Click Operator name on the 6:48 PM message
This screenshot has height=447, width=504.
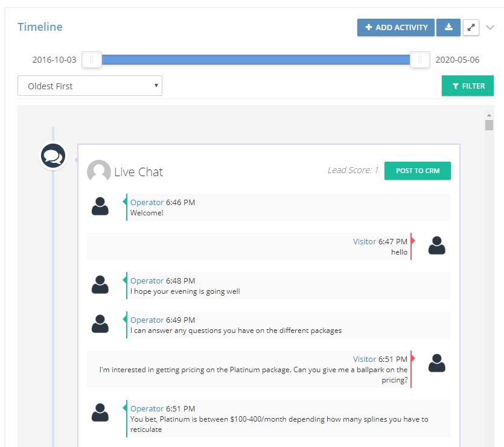147,281
